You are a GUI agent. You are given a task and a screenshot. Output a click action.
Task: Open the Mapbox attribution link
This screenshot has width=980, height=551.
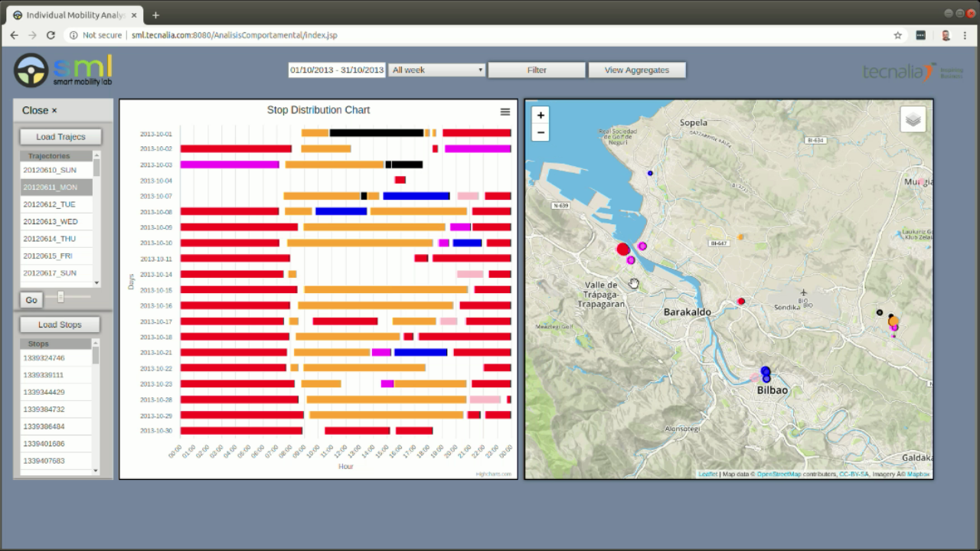919,474
